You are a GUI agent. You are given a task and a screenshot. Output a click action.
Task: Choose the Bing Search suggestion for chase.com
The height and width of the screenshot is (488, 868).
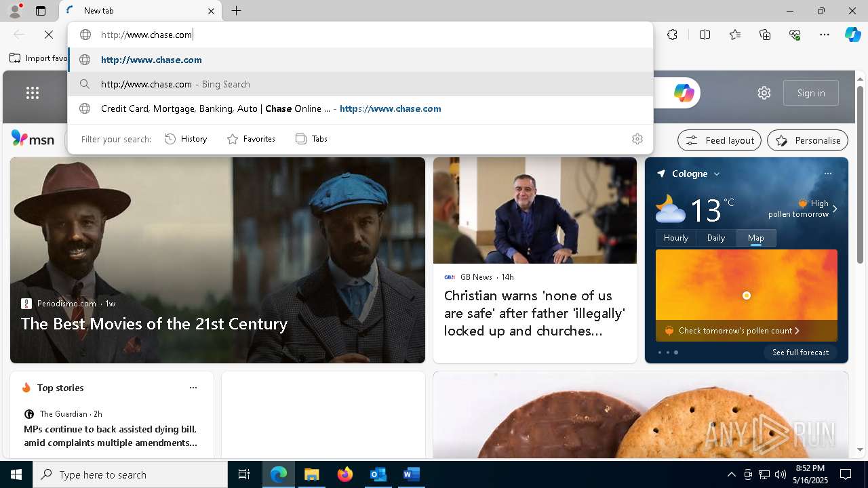360,84
